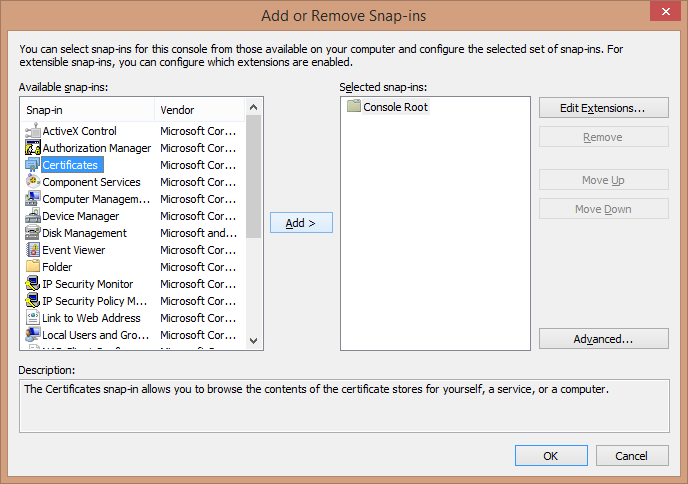Select Certificates in available snap-ins
This screenshot has width=688, height=484.
(x=70, y=165)
